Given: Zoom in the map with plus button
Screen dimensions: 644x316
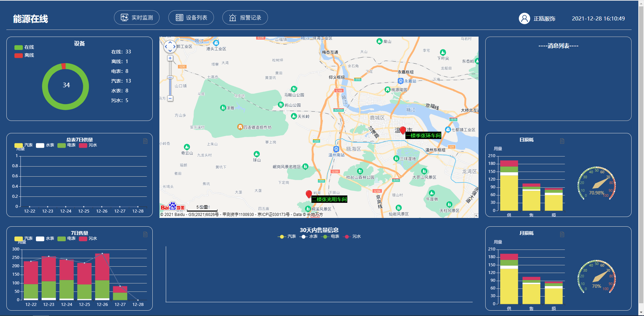Looking at the screenshot, I should coord(170,58).
